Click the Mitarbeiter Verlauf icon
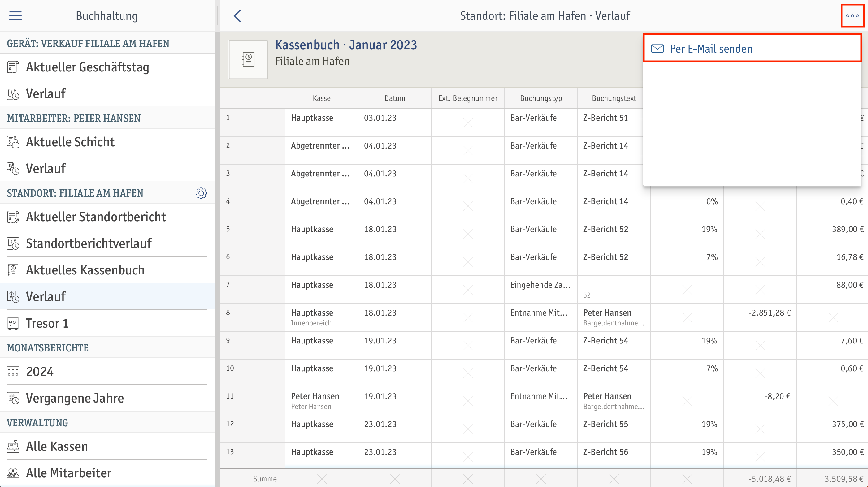 tap(13, 168)
